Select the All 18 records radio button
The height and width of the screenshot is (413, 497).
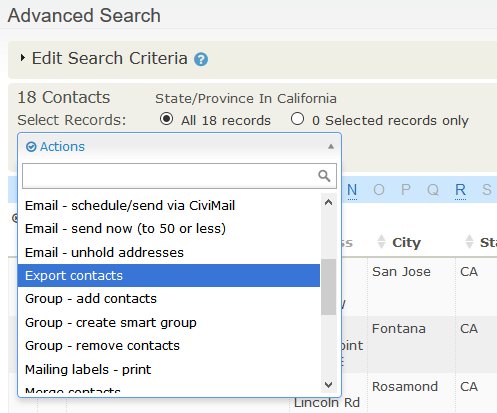166,119
